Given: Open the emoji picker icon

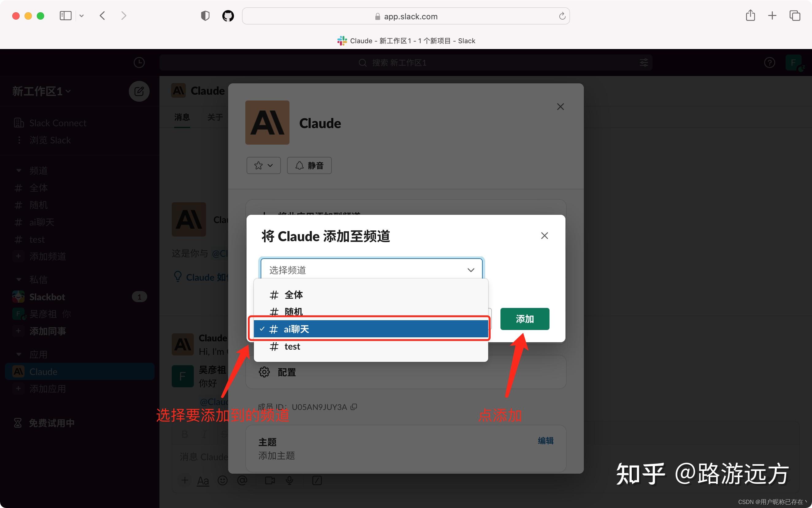Looking at the screenshot, I should click(223, 480).
